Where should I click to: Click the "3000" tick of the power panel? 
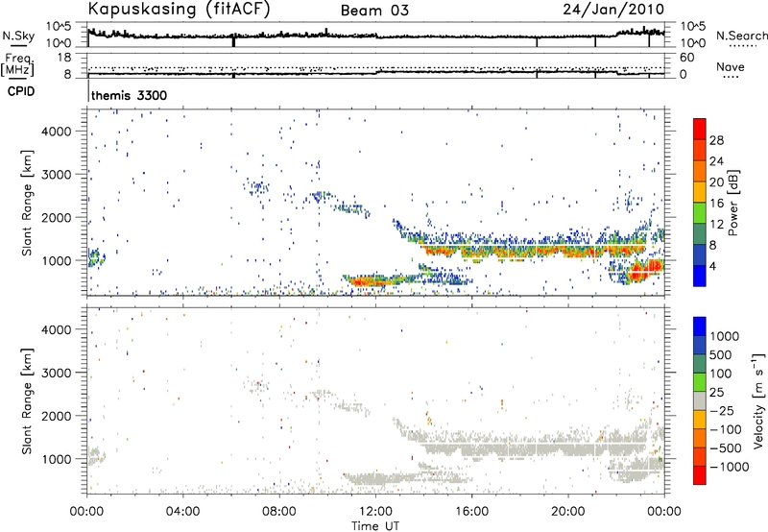coord(57,175)
